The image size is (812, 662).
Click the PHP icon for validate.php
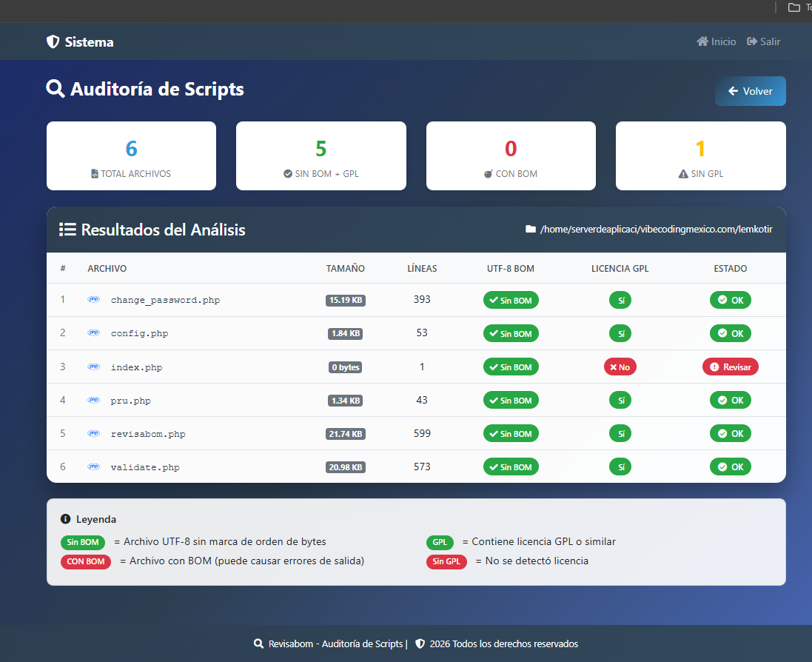pyautogui.click(x=94, y=467)
